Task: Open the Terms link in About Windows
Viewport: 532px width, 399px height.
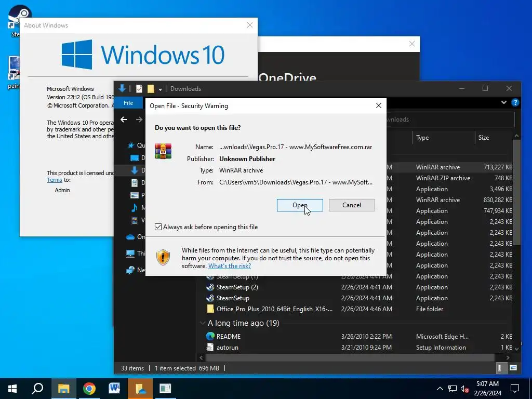Action: tap(54, 180)
